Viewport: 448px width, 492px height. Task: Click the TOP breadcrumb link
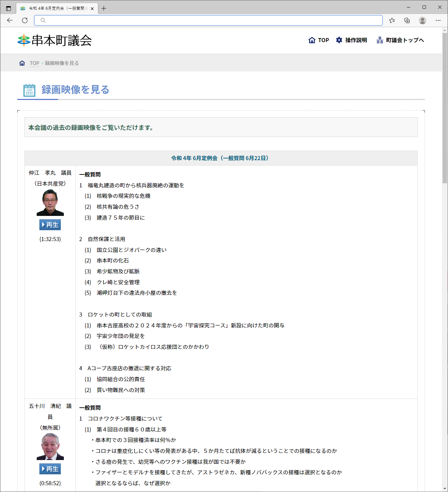tap(34, 63)
